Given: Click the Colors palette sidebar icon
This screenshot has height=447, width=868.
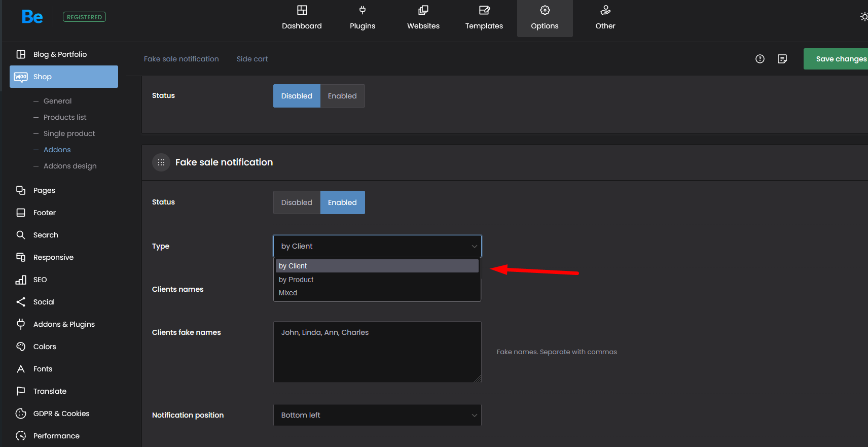Looking at the screenshot, I should pyautogui.click(x=21, y=347).
